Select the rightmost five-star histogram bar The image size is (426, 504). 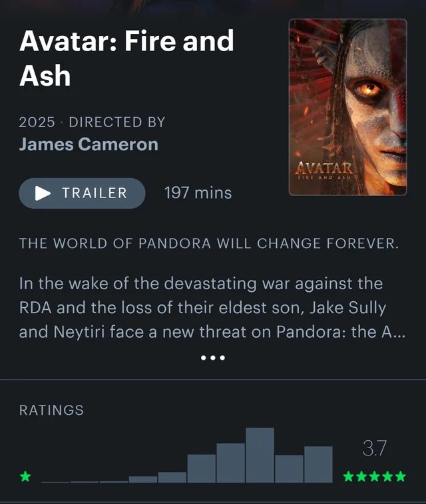coord(318,464)
